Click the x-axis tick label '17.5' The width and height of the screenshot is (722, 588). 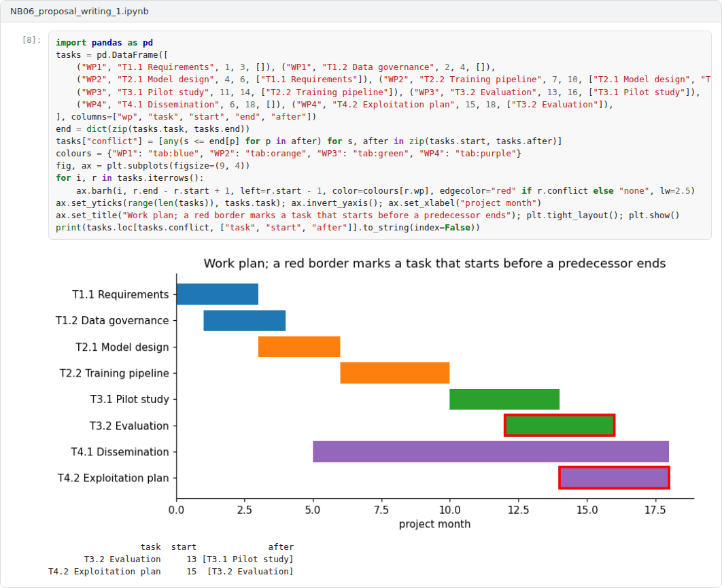coord(655,511)
